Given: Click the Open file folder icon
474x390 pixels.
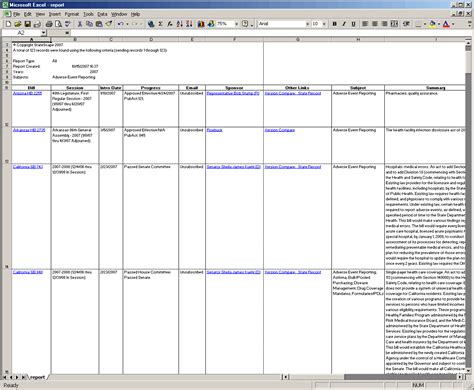Looking at the screenshot, I should [x=18, y=24].
